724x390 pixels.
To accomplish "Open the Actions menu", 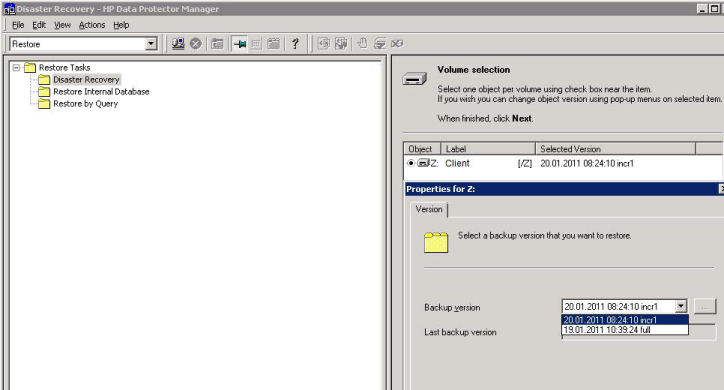I will pos(92,25).
